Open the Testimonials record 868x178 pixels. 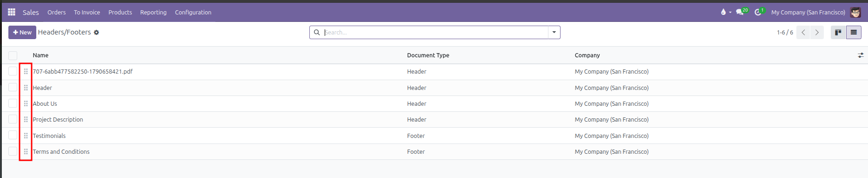click(49, 136)
